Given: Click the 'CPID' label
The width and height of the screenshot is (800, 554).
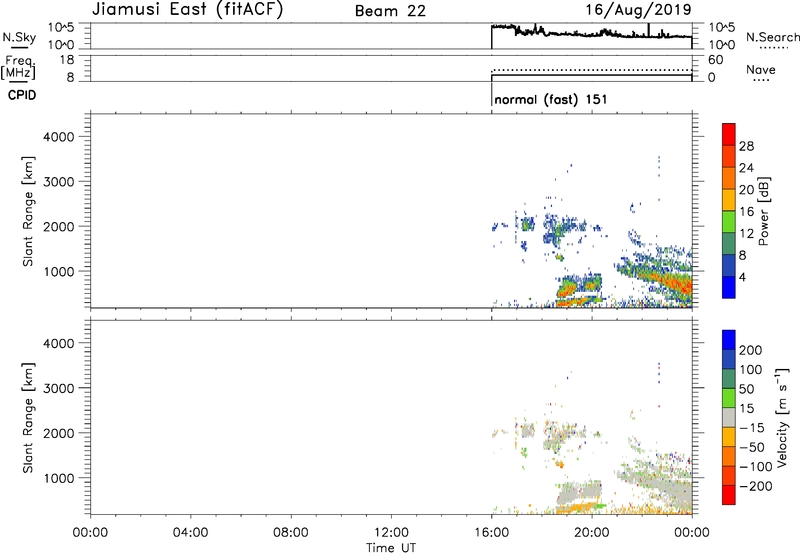Looking at the screenshot, I should [22, 95].
